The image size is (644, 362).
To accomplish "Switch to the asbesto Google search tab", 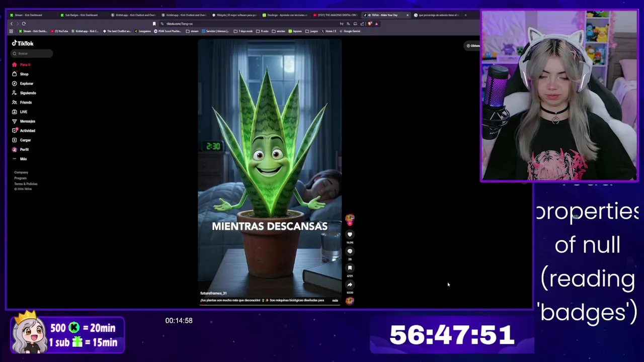I will 437,15.
